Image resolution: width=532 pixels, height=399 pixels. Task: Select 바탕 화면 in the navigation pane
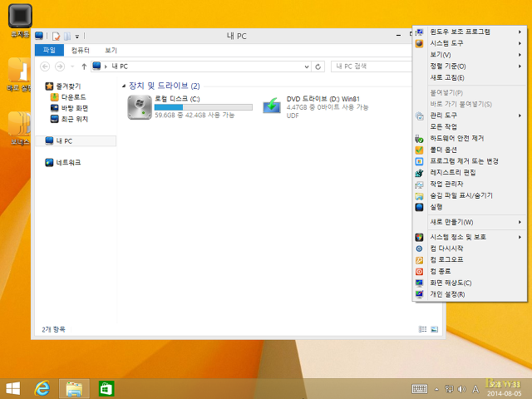pos(70,108)
